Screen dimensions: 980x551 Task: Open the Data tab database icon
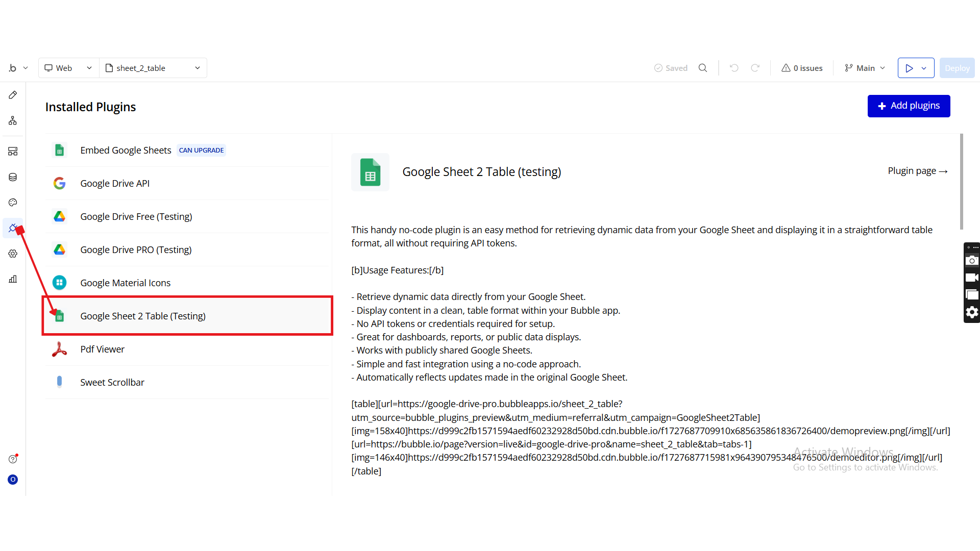coord(13,177)
